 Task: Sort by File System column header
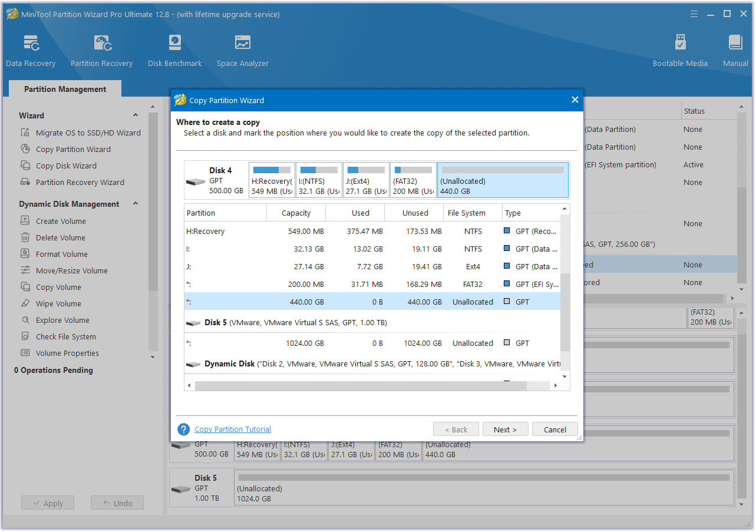click(x=473, y=213)
